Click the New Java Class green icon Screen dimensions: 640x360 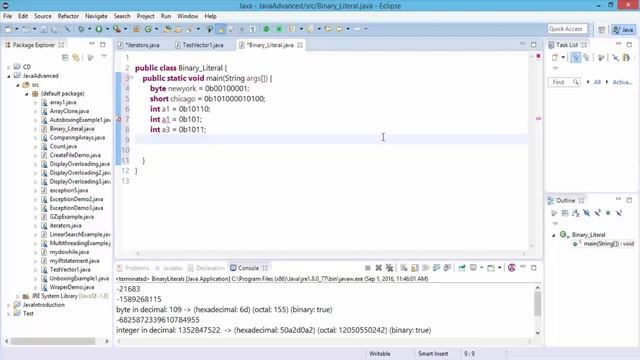click(x=148, y=29)
